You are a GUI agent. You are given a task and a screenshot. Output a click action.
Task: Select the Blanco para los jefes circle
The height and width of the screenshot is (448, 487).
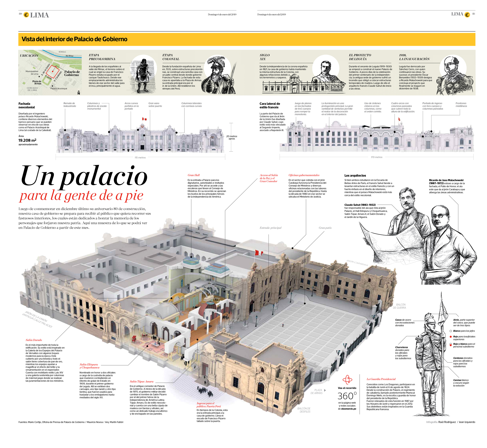pos(451,331)
